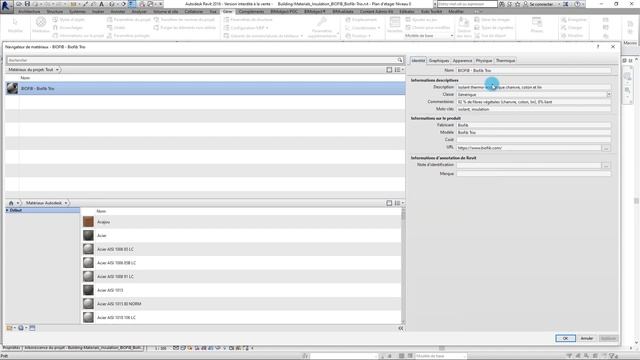
Task: Click the Acier AISI 1015 80 NORM thumbnail
Action: point(88,304)
